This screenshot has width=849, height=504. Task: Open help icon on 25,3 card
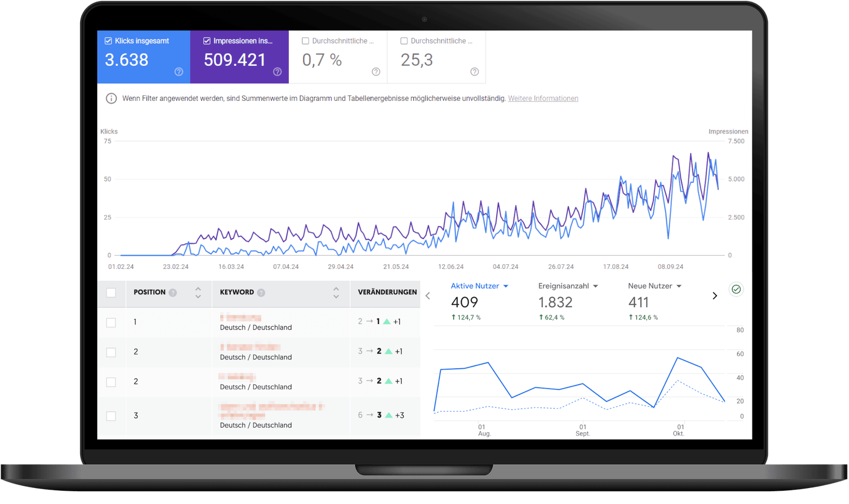[x=475, y=72]
